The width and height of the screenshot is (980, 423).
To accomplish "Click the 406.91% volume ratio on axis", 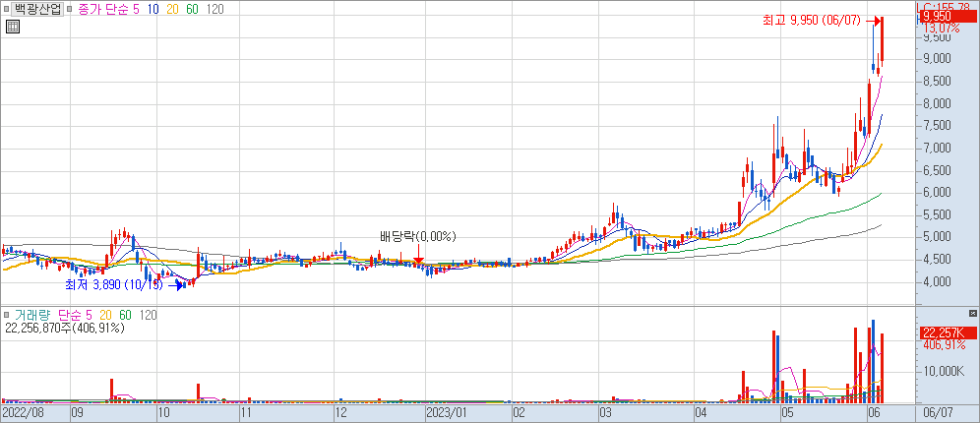I will pyautogui.click(x=944, y=344).
